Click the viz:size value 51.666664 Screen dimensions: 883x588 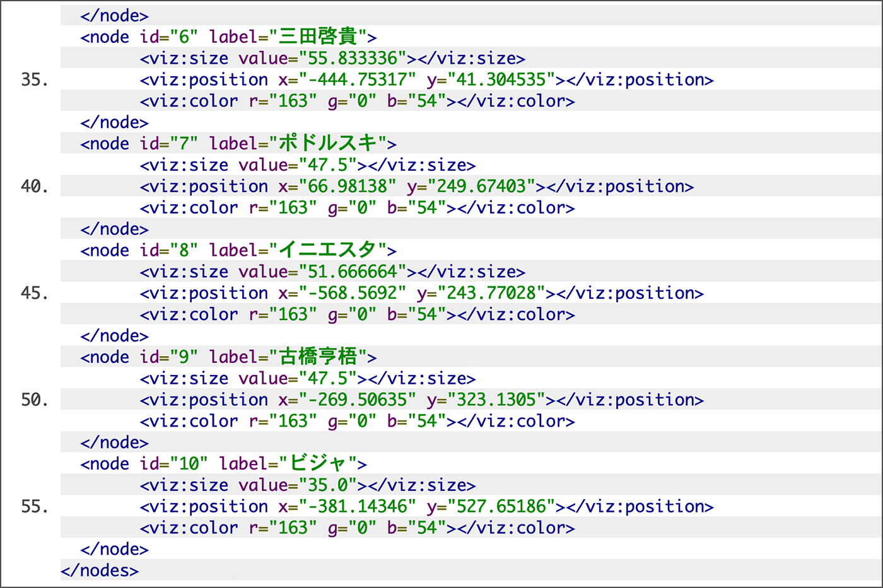353,272
